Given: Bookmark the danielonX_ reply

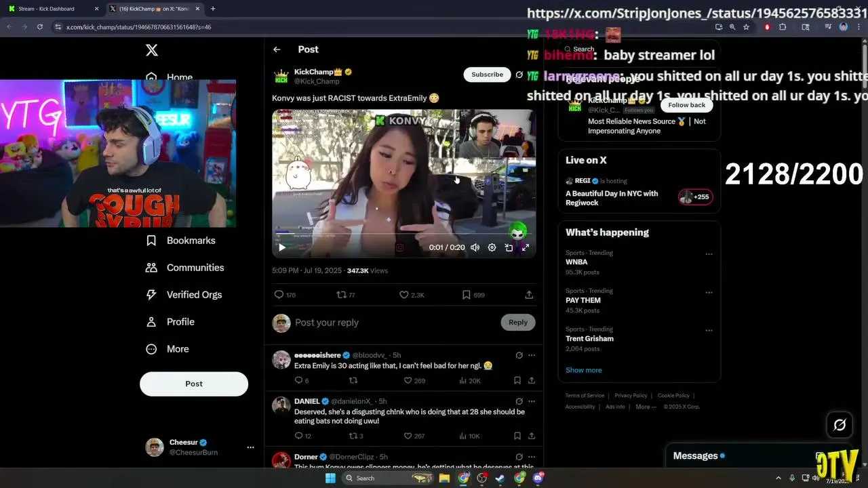Looking at the screenshot, I should coord(517,436).
